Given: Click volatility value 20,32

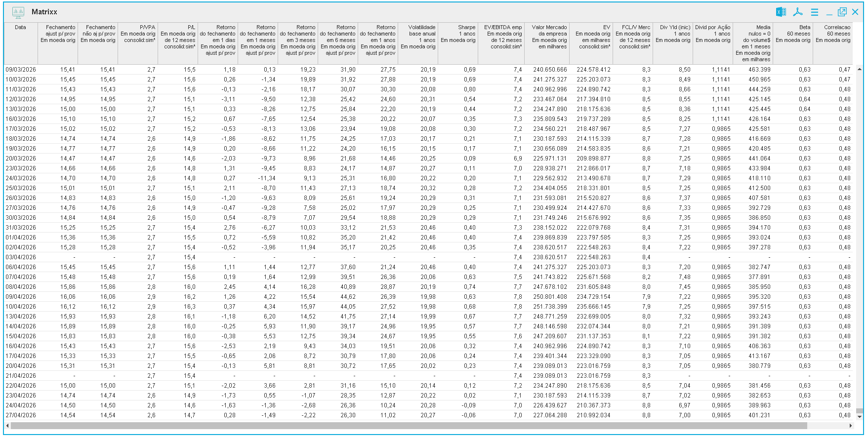Looking at the screenshot, I should (428, 188).
